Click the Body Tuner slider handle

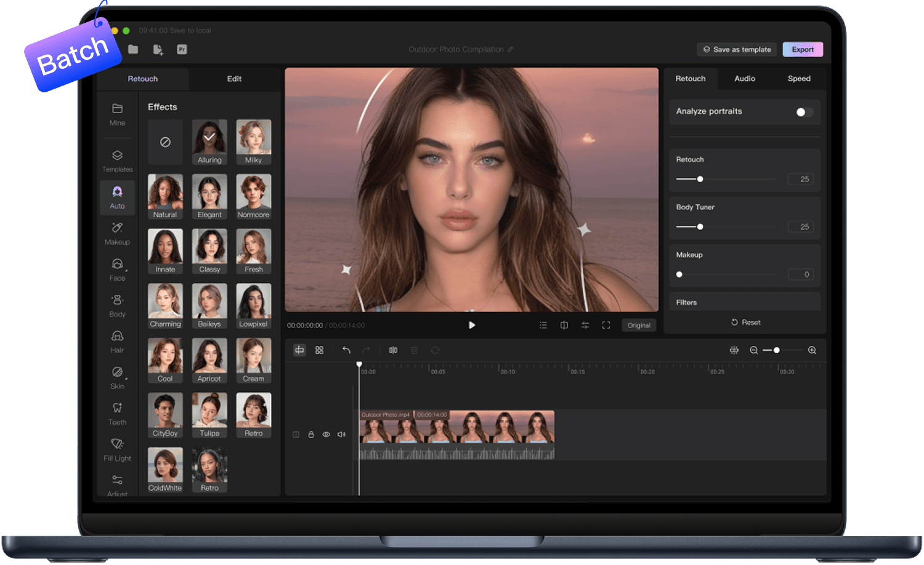[x=700, y=227]
